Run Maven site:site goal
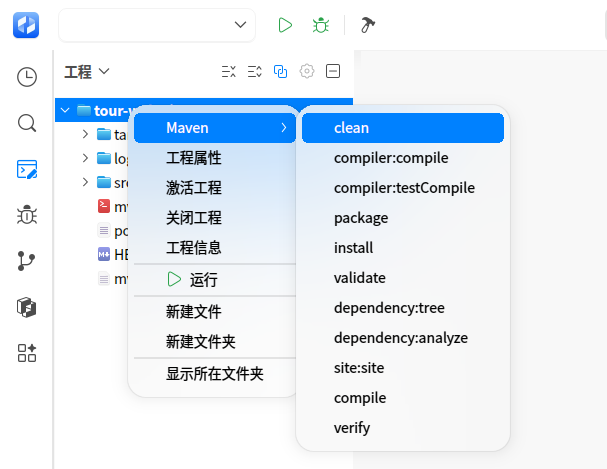The height and width of the screenshot is (469, 607). pos(403,368)
